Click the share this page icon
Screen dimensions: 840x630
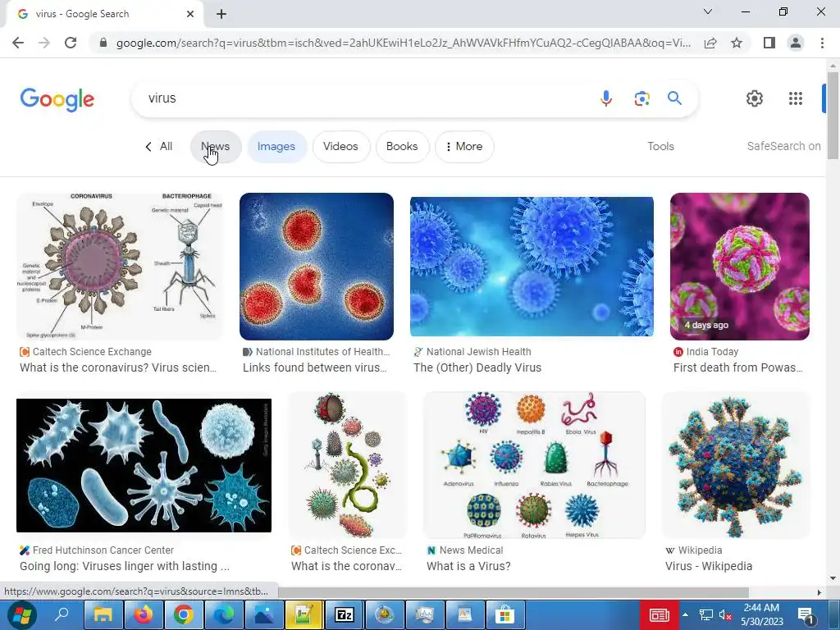pyautogui.click(x=710, y=43)
